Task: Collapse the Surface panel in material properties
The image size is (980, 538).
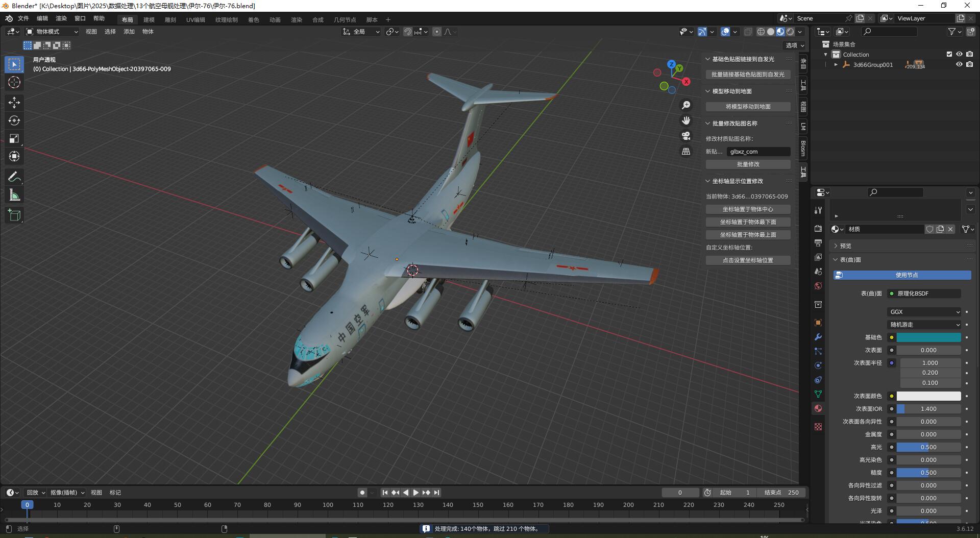Action: [x=836, y=260]
